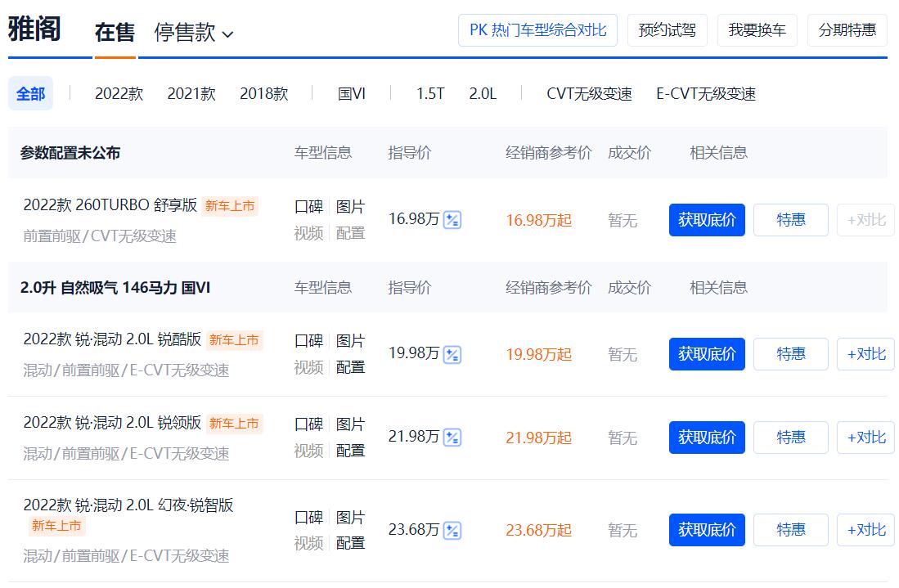Click the 参数配置未公布 group header

(x=70, y=153)
